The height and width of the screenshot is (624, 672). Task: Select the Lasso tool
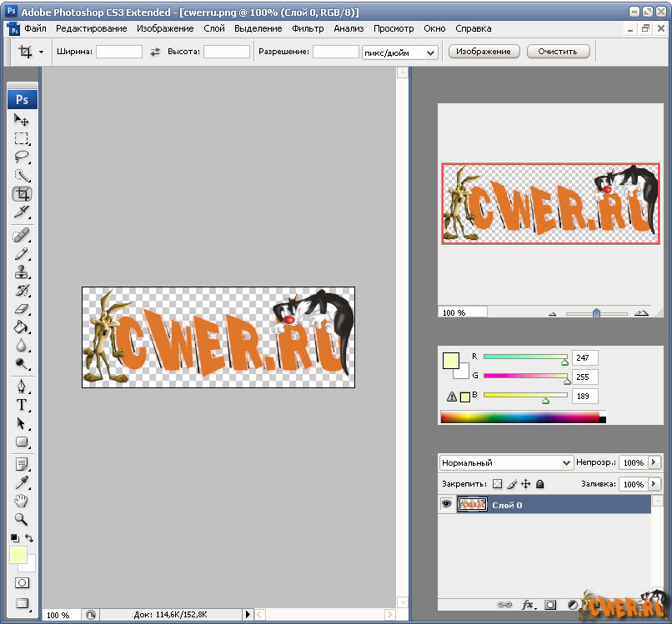(x=22, y=157)
